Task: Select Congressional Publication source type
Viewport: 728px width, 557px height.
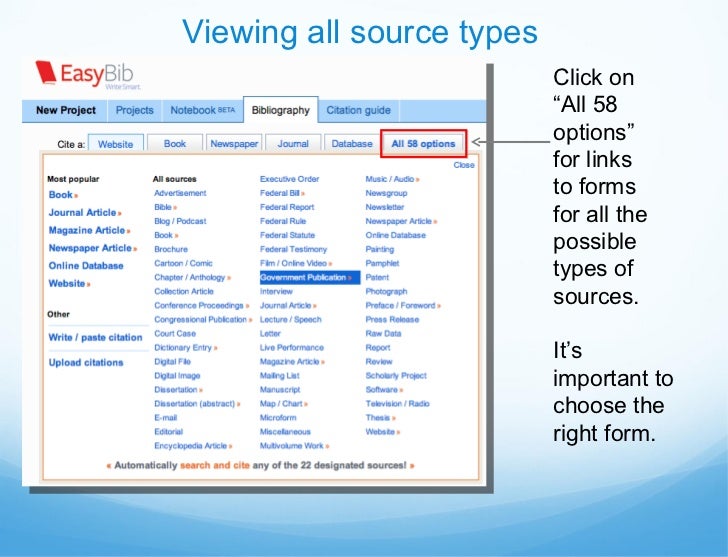Action: pyautogui.click(x=203, y=319)
